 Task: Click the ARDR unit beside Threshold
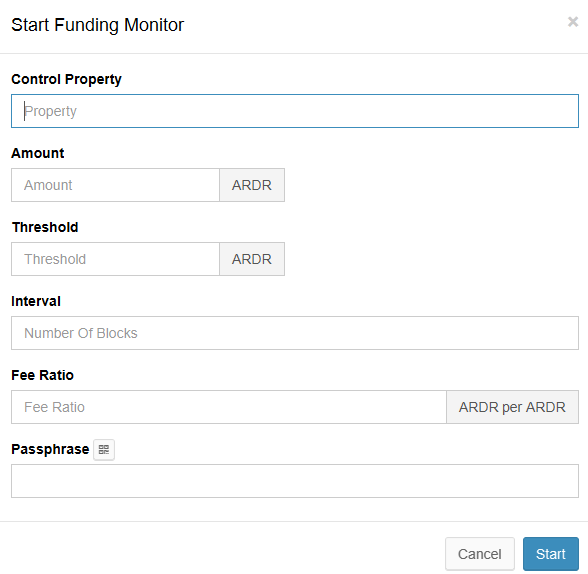tap(252, 259)
